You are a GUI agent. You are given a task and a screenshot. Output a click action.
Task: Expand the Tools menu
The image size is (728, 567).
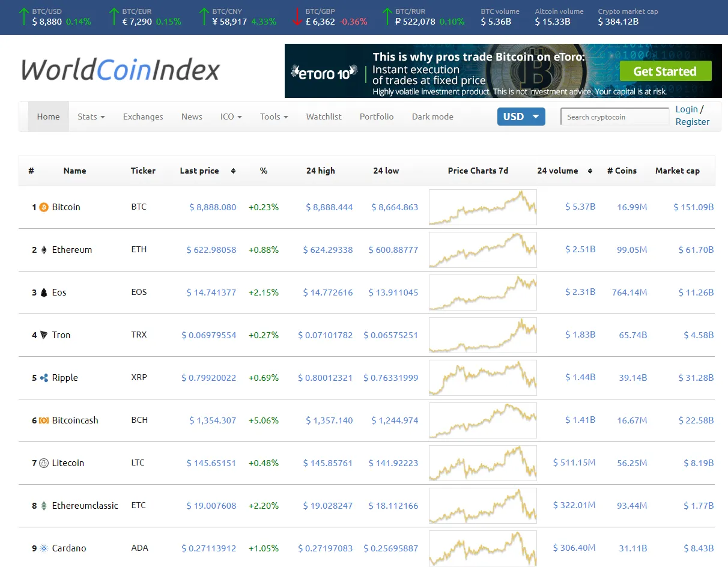click(x=274, y=117)
